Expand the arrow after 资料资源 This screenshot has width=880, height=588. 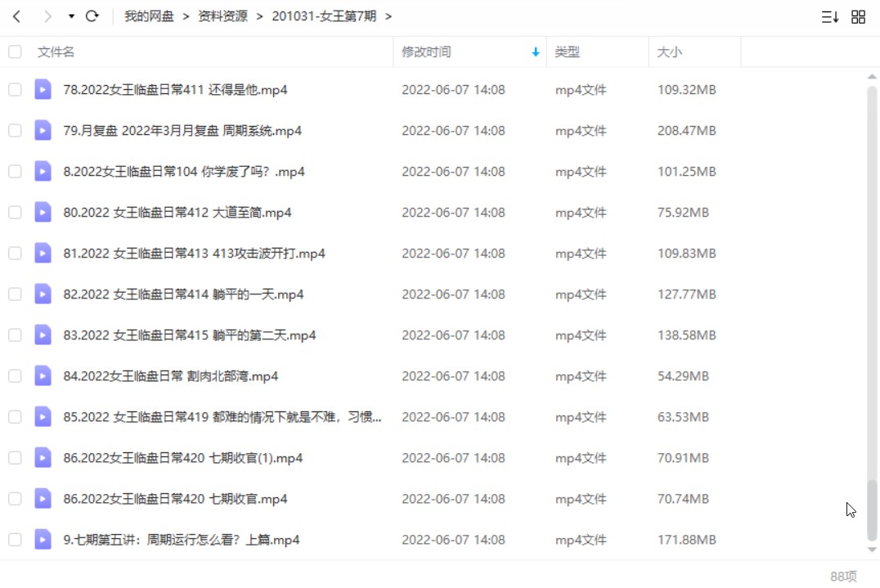(x=259, y=16)
